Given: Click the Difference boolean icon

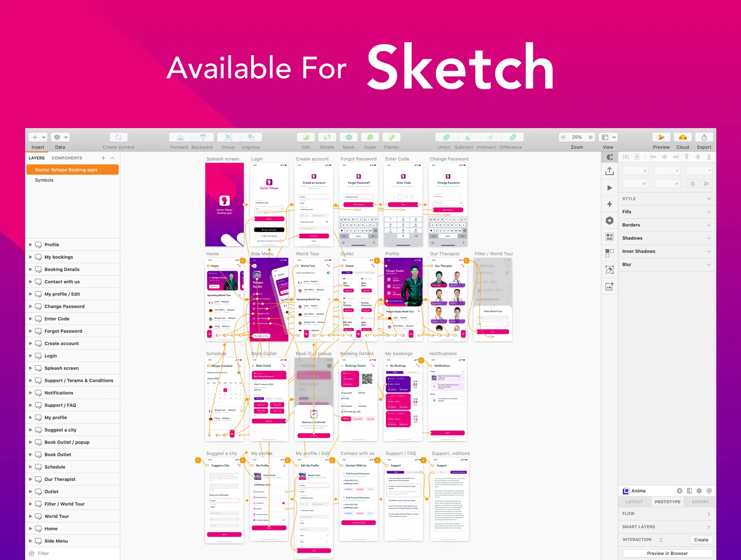Looking at the screenshot, I should (x=513, y=137).
